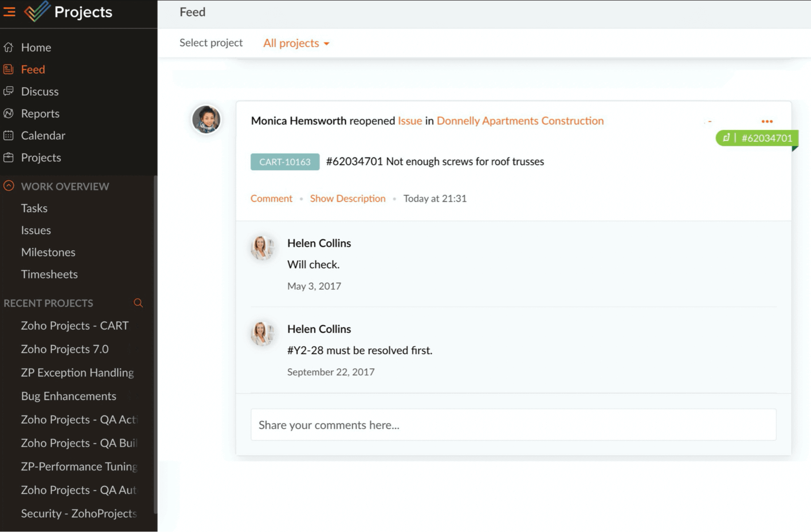Image resolution: width=811 pixels, height=532 pixels.
Task: Click the 'September 22, 2017' comment date
Action: click(331, 372)
